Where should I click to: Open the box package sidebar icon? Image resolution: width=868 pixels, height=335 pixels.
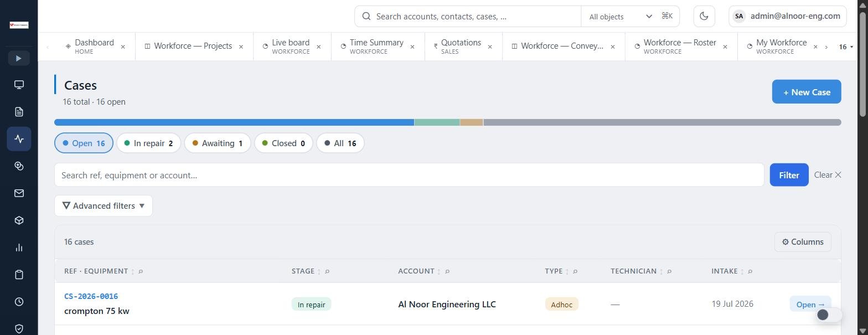pyautogui.click(x=19, y=220)
